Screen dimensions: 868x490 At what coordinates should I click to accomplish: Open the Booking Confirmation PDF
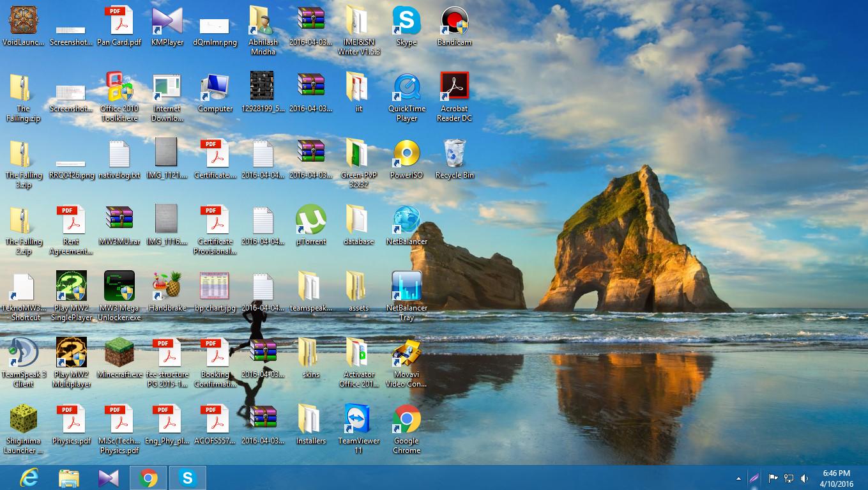215,363
